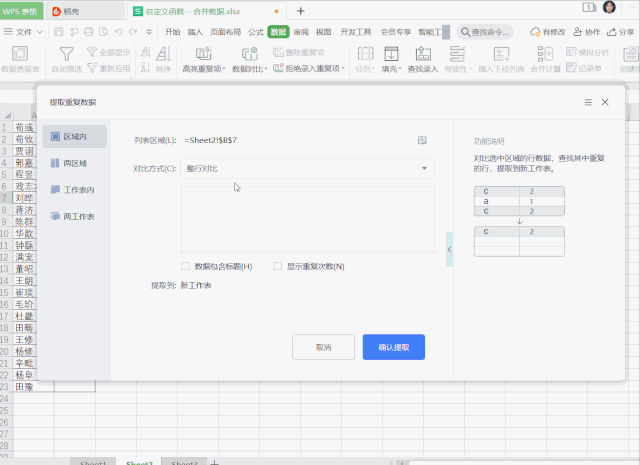640x465 pixels.
Task: Open the 对比方式 dropdown
Action: pyautogui.click(x=305, y=169)
